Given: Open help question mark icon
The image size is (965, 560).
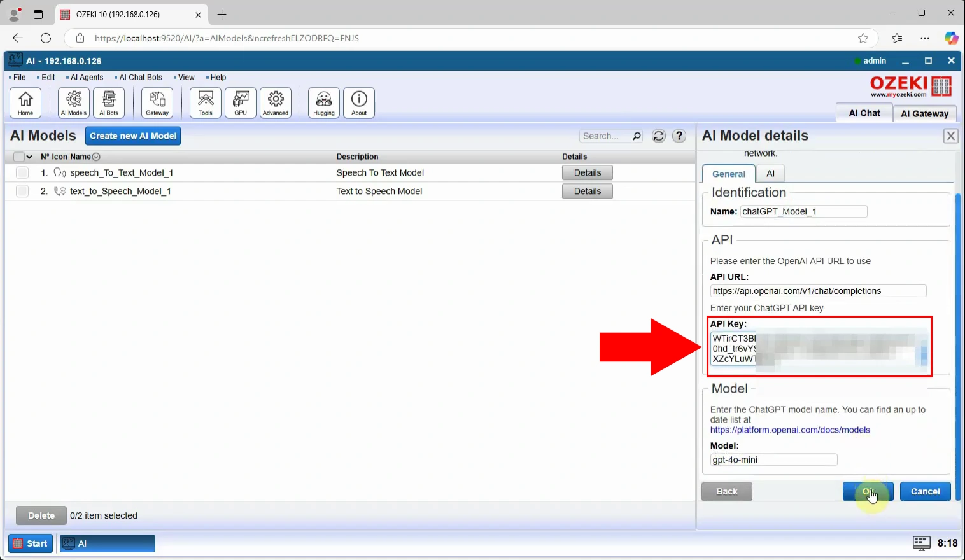Looking at the screenshot, I should click(x=679, y=136).
